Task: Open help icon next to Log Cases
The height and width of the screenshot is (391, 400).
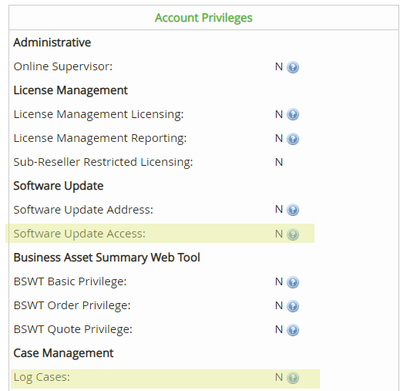Action: [x=293, y=378]
